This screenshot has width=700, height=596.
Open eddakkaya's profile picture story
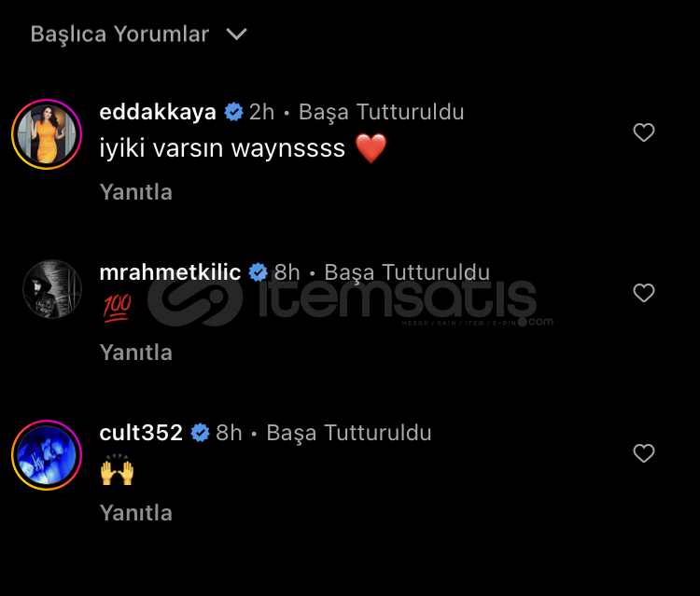pyautogui.click(x=47, y=134)
